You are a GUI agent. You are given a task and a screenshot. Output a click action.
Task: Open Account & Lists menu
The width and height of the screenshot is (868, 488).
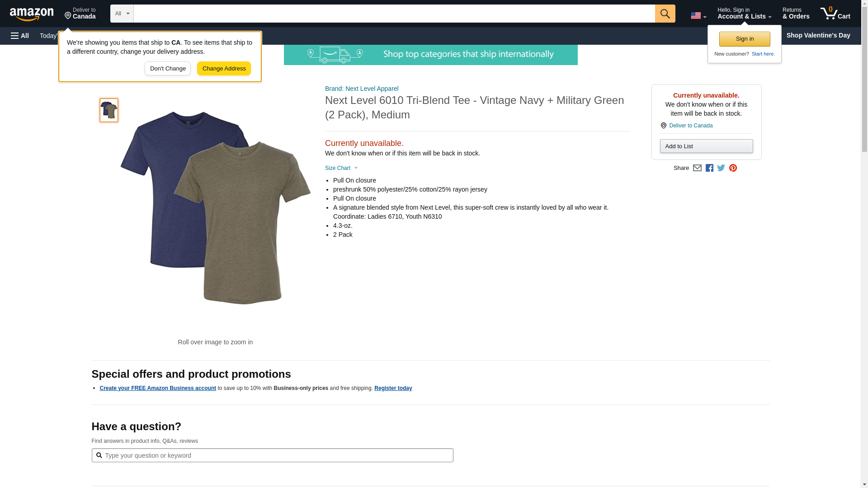[x=744, y=14]
